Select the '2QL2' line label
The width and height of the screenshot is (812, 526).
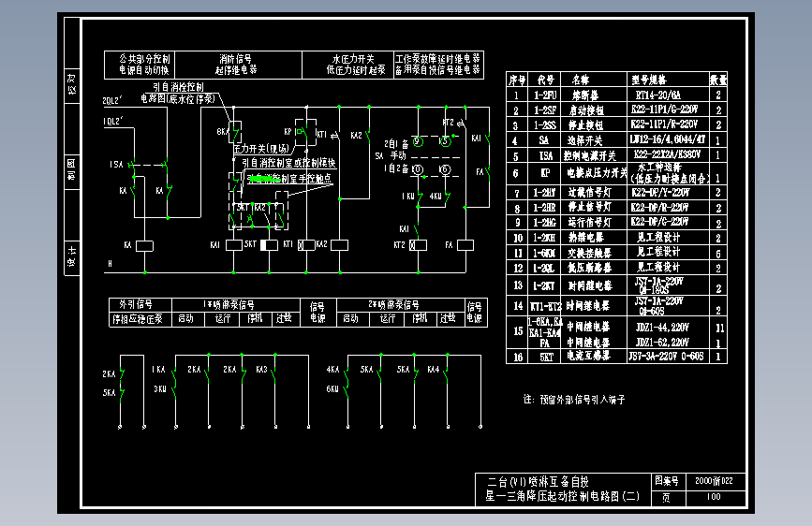(x=111, y=100)
